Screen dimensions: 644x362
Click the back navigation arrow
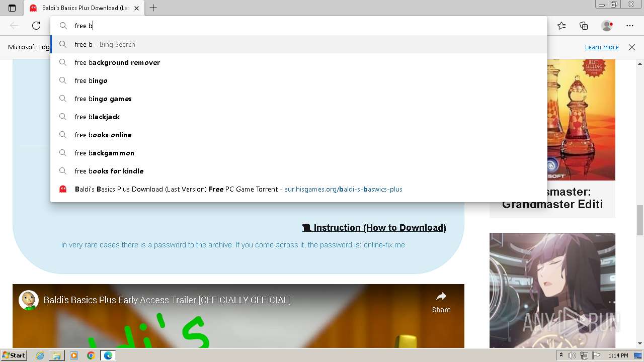[14, 26]
